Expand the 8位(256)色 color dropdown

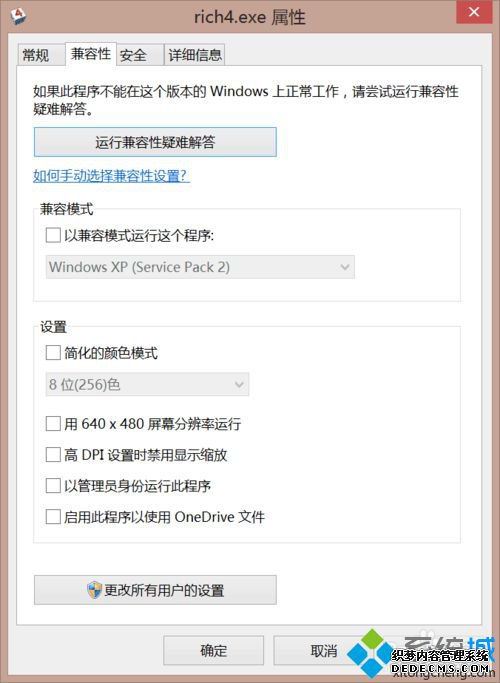point(147,384)
